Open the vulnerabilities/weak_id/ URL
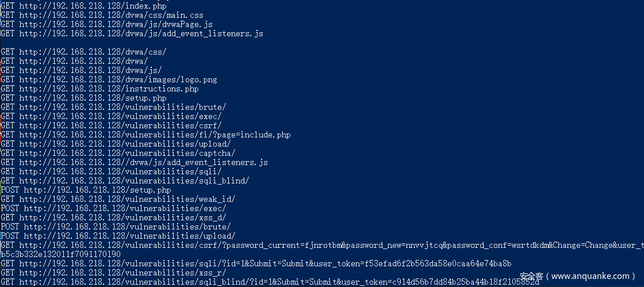The width and height of the screenshot is (644, 287). coord(127,199)
